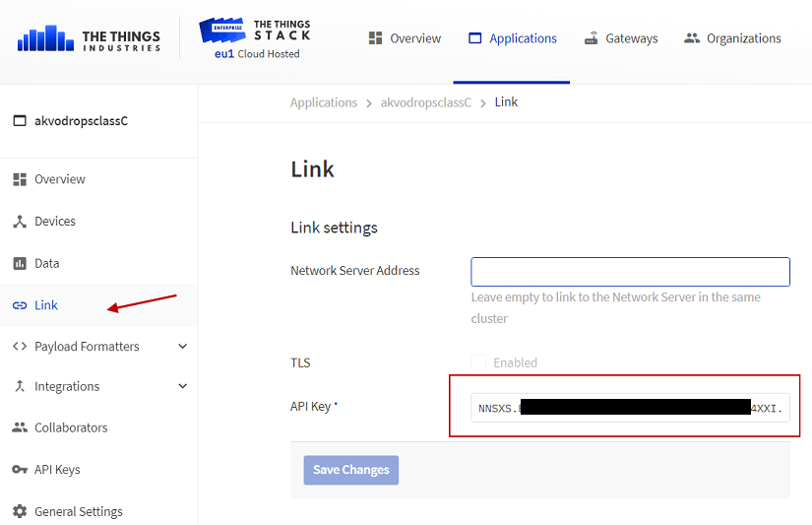Click the application icon beside akvodropsclassC

click(20, 121)
